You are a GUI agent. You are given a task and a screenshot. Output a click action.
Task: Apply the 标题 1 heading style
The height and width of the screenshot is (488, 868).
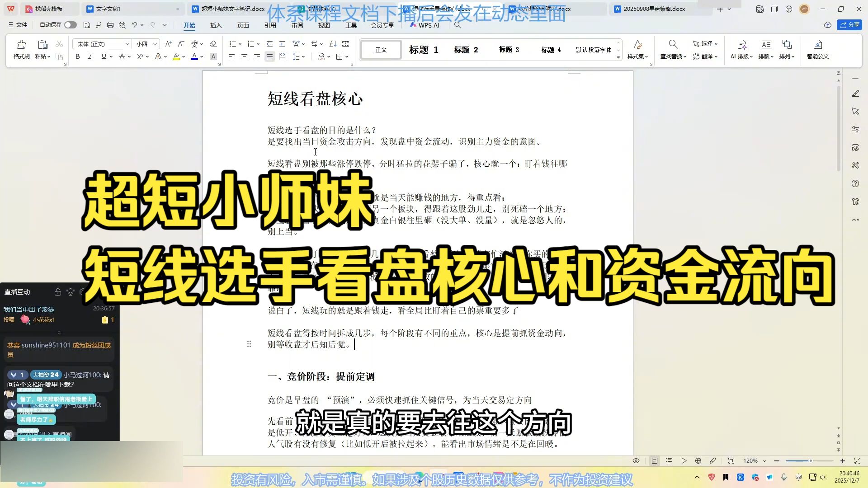[423, 50]
